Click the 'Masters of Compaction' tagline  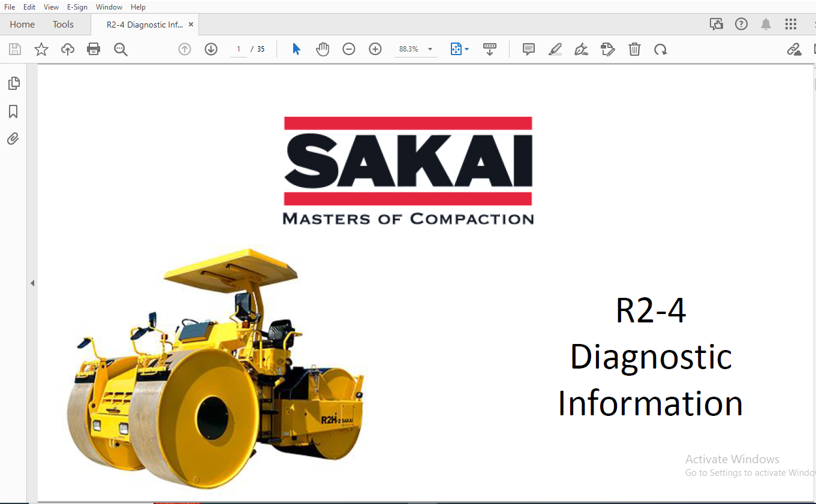pyautogui.click(x=408, y=219)
